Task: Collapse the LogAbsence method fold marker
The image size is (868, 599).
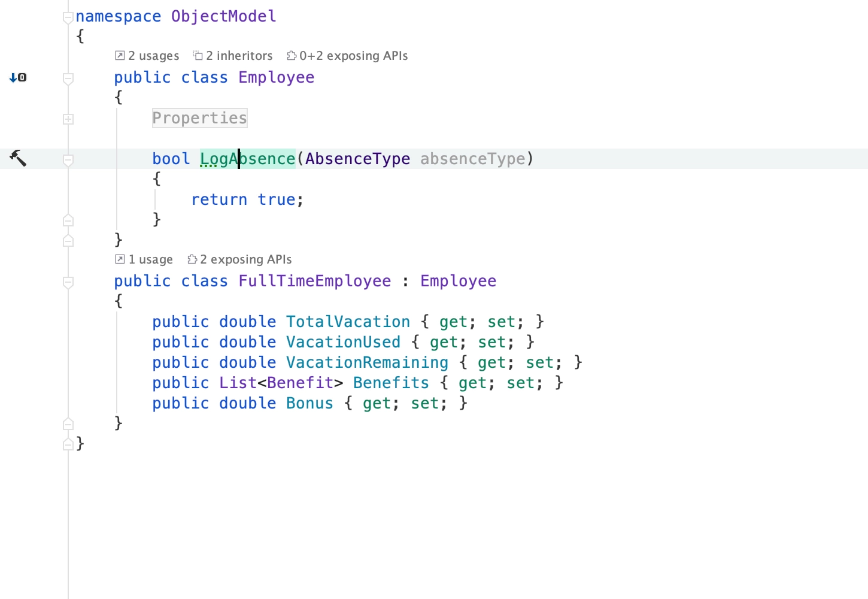Action: (68, 160)
